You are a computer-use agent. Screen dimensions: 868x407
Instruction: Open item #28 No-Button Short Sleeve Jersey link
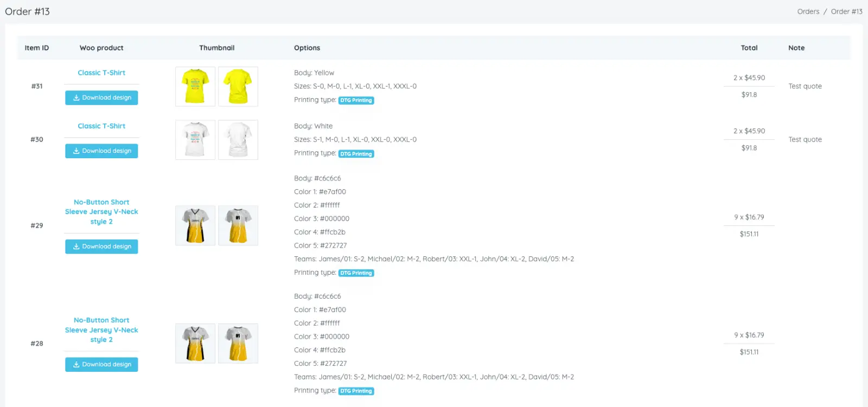(x=101, y=330)
